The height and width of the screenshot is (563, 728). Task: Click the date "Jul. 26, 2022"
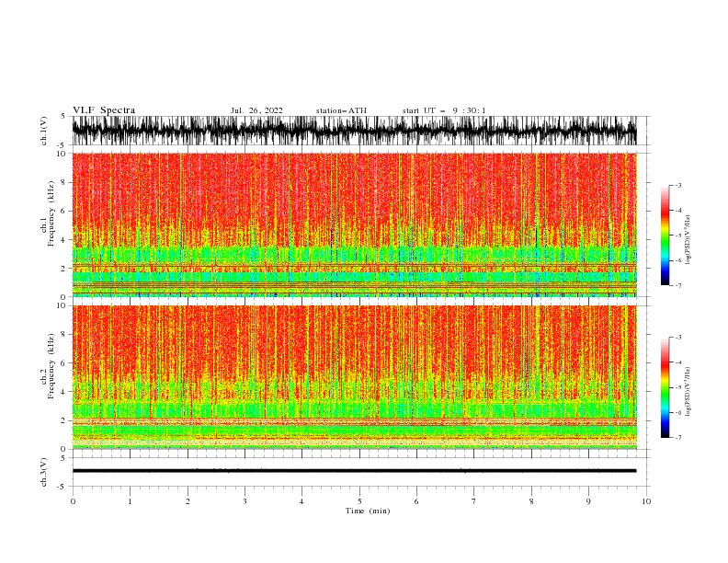click(x=256, y=110)
